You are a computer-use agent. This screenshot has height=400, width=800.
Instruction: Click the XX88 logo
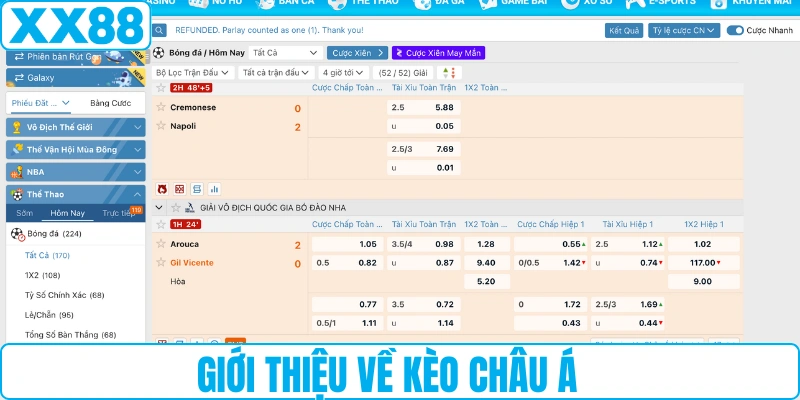click(76, 25)
